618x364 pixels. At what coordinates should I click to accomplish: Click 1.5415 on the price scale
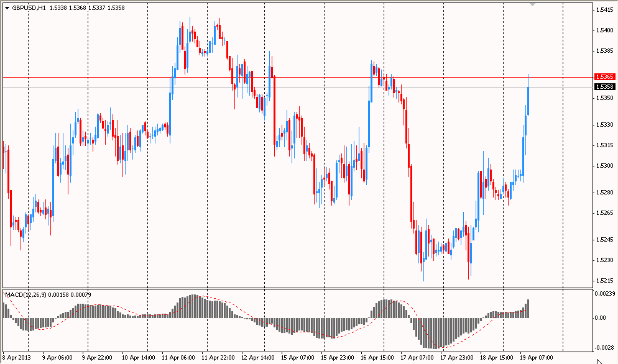pos(604,10)
